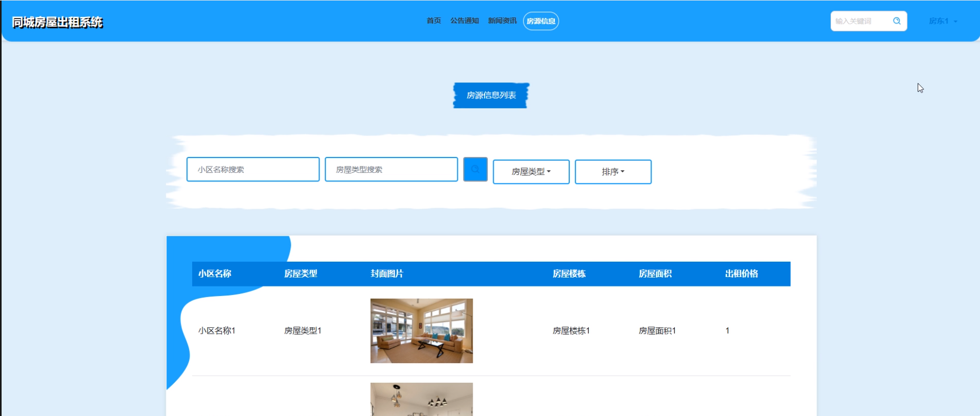The height and width of the screenshot is (416, 980).
Task: Select the 房屋面积1 cell
Action: point(657,331)
